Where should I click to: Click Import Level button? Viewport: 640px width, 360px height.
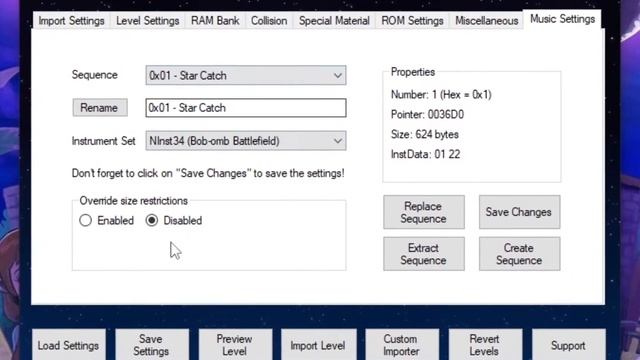tap(318, 345)
